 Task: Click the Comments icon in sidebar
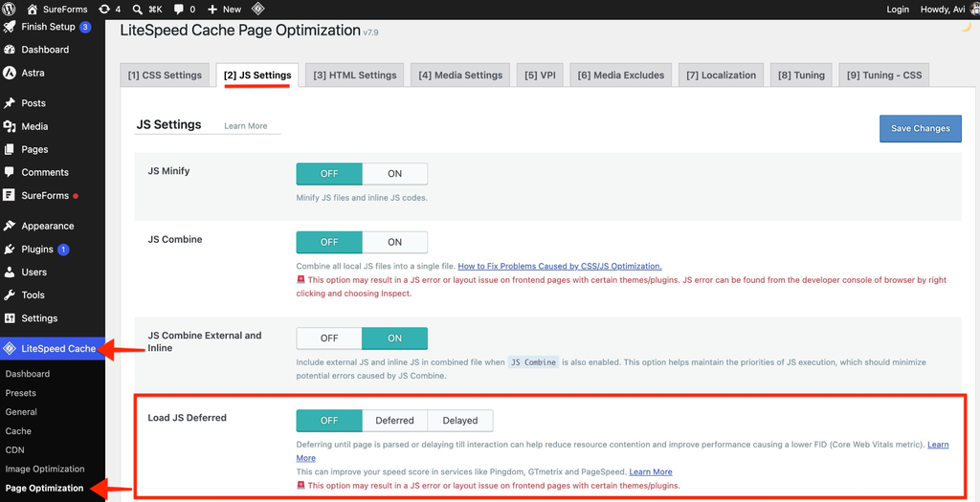point(10,172)
